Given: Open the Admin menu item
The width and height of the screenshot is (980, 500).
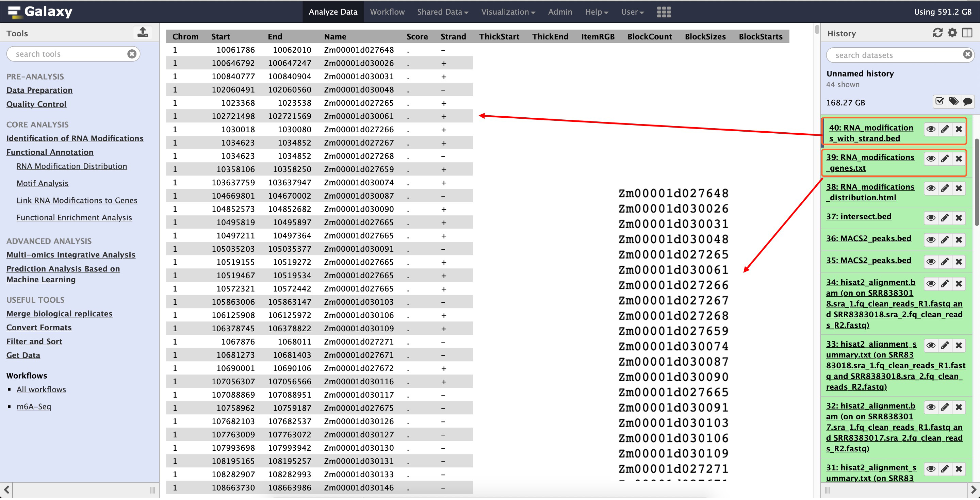Looking at the screenshot, I should [560, 12].
